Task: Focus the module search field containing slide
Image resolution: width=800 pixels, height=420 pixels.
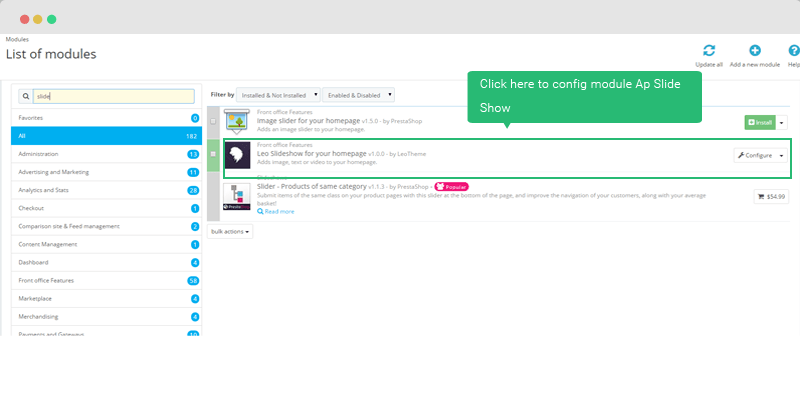Action: [x=114, y=96]
